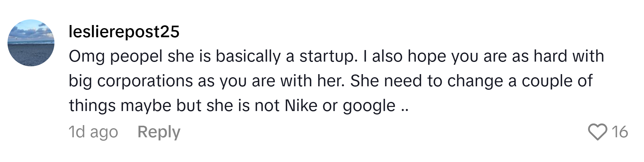
Task: Tap the heart outline beside 16
Action: (x=597, y=132)
